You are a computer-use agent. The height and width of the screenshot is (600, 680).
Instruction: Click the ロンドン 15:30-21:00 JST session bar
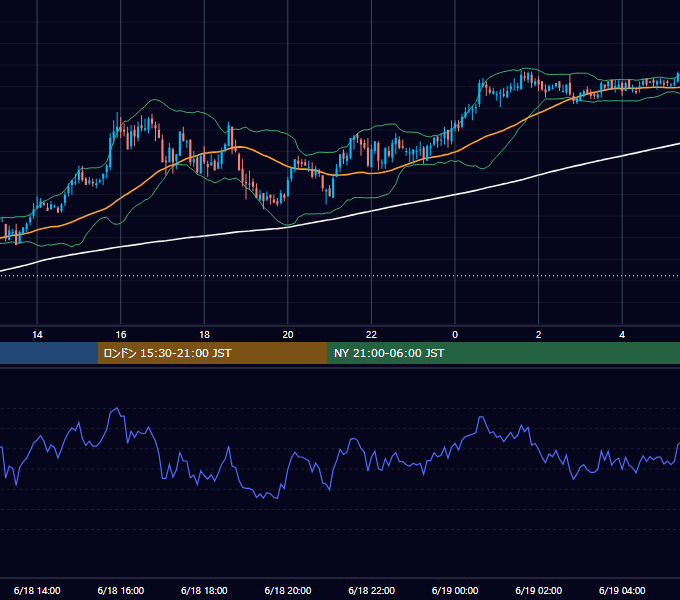point(212,353)
